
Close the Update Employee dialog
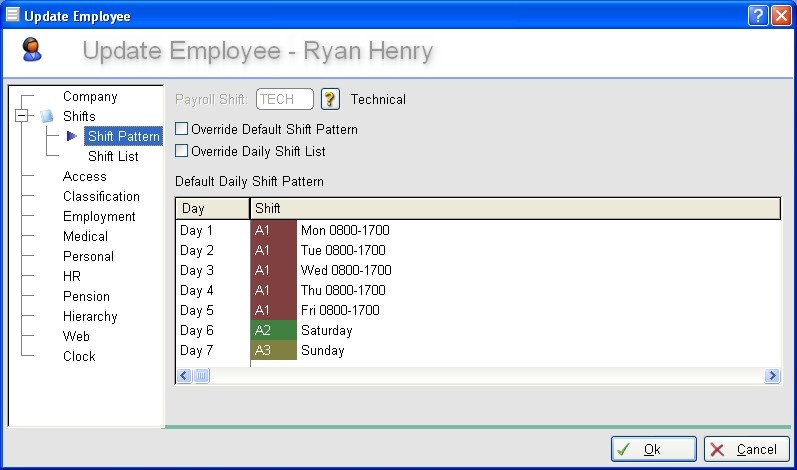(x=781, y=16)
